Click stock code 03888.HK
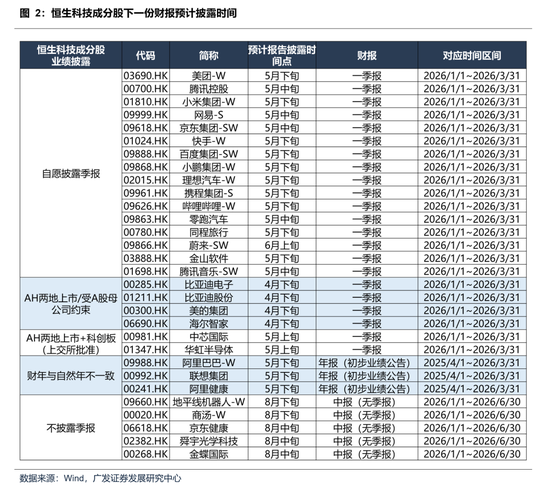The height and width of the screenshot is (491, 550). [146, 258]
